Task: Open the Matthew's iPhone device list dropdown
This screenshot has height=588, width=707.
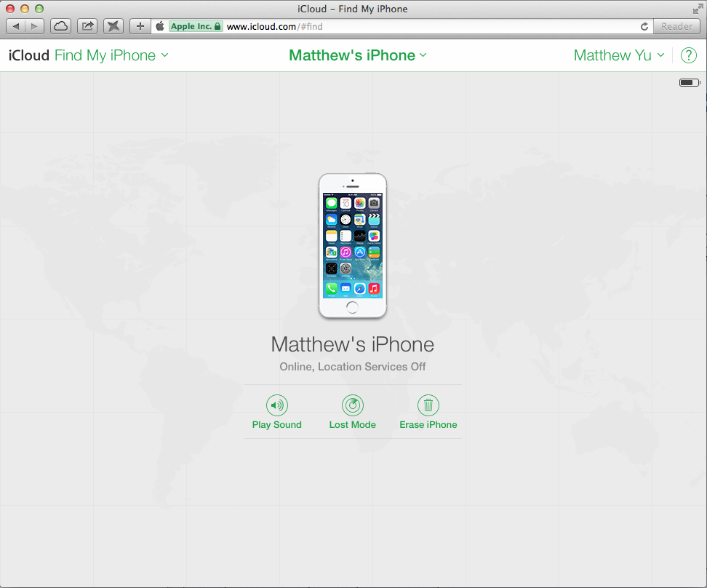Action: tap(358, 55)
